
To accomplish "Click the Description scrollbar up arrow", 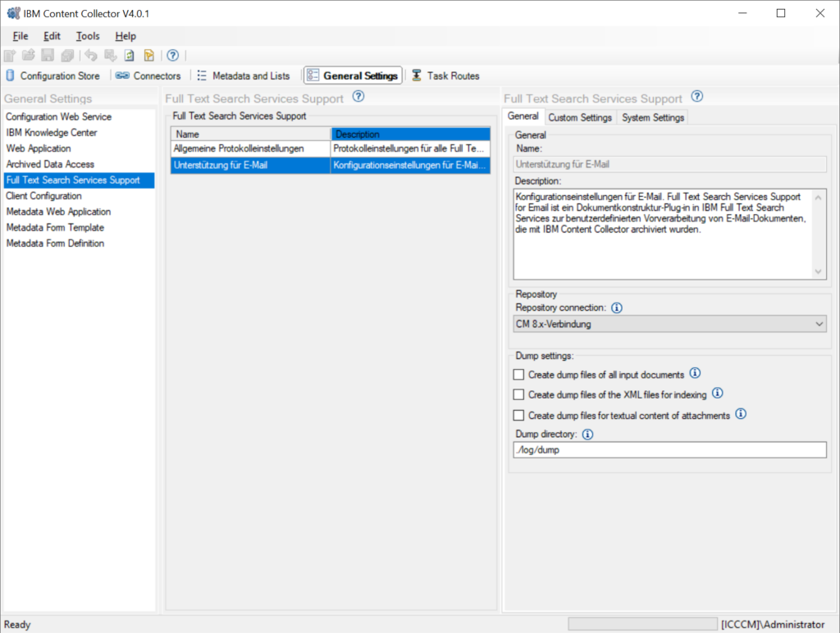I will click(x=818, y=198).
